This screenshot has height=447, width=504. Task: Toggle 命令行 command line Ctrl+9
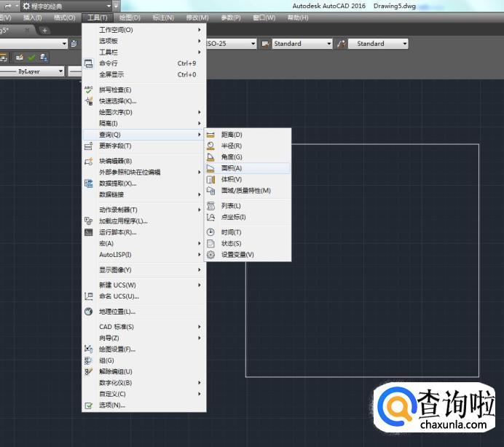pos(144,63)
